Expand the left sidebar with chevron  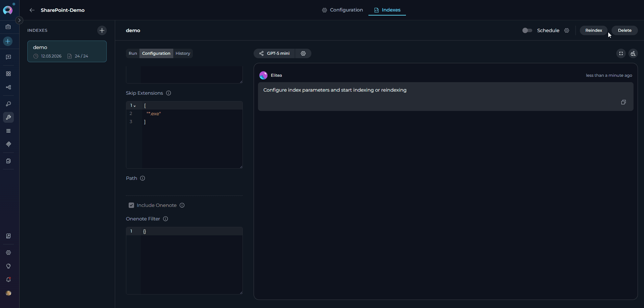click(19, 20)
